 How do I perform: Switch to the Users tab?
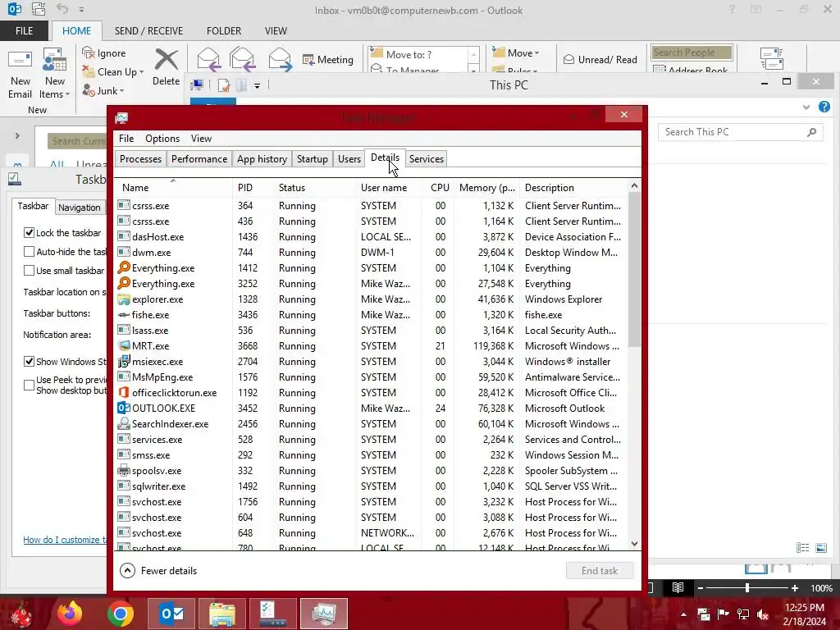pos(349,159)
